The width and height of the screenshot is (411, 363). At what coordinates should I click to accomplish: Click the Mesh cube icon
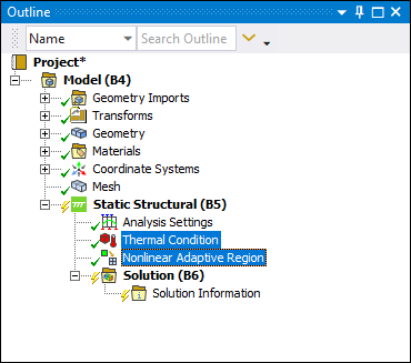click(79, 186)
